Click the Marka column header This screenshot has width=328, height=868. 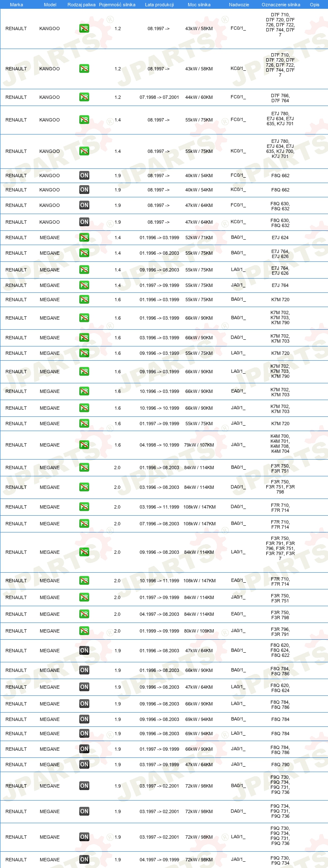click(16, 5)
